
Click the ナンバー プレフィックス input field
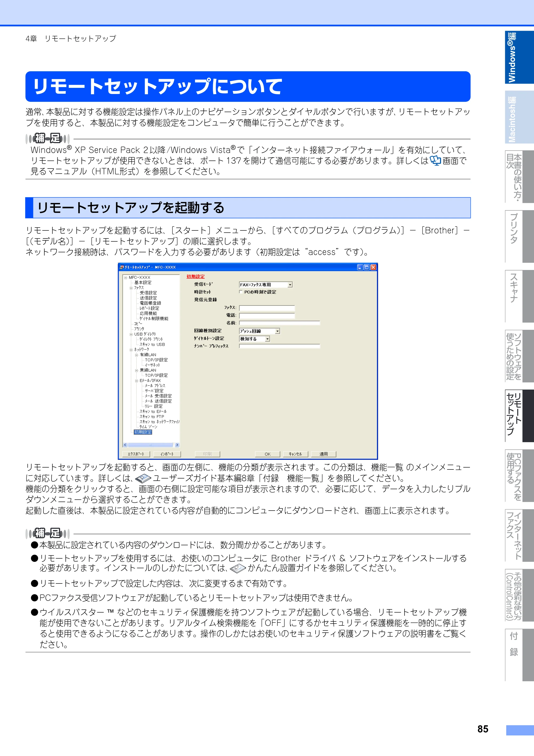279,346
